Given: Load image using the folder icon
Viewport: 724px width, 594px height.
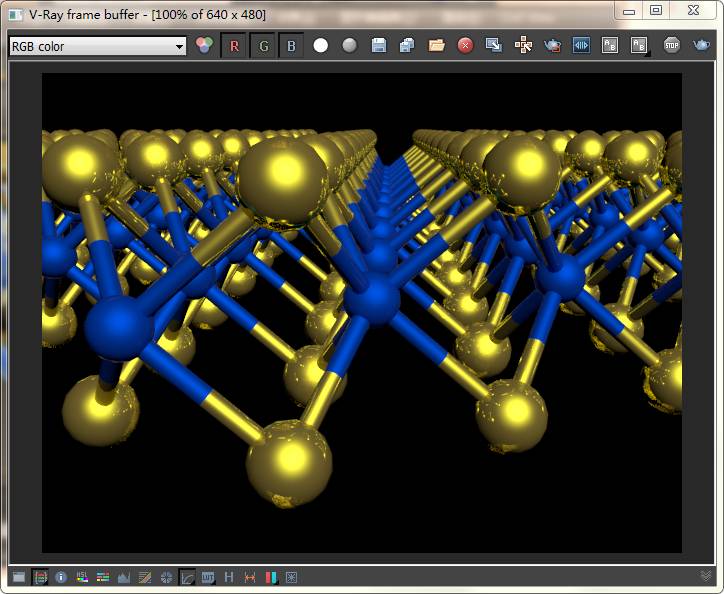Looking at the screenshot, I should 436,46.
